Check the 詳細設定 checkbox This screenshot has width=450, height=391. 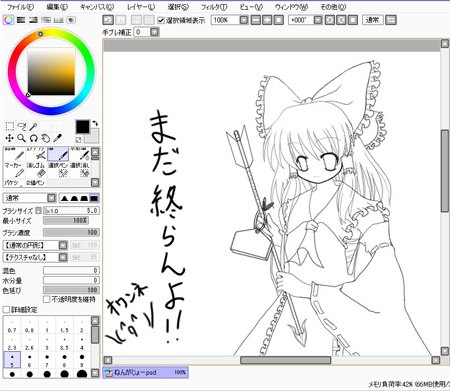[6, 310]
